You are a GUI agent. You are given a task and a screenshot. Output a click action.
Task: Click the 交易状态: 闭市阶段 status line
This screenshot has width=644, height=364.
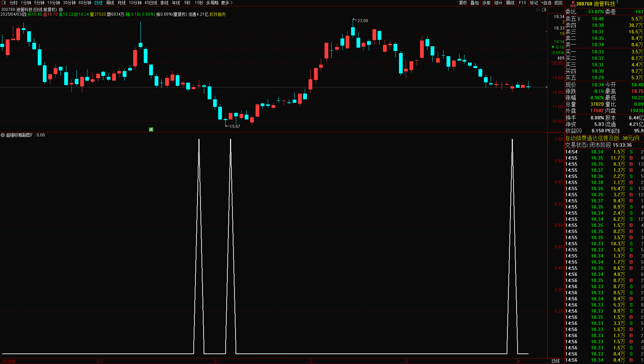(598, 145)
